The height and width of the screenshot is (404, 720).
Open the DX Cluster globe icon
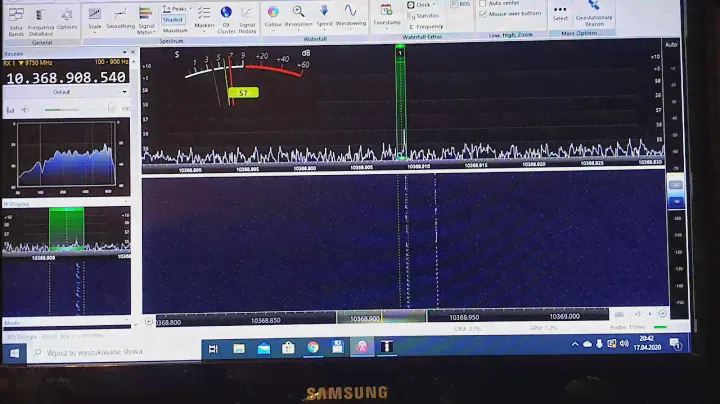click(x=226, y=17)
